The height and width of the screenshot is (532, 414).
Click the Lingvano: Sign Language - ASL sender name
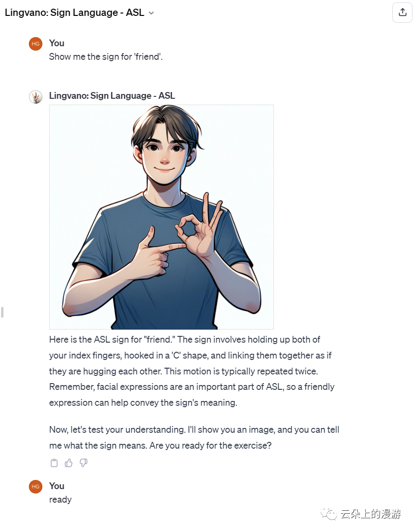(x=112, y=96)
